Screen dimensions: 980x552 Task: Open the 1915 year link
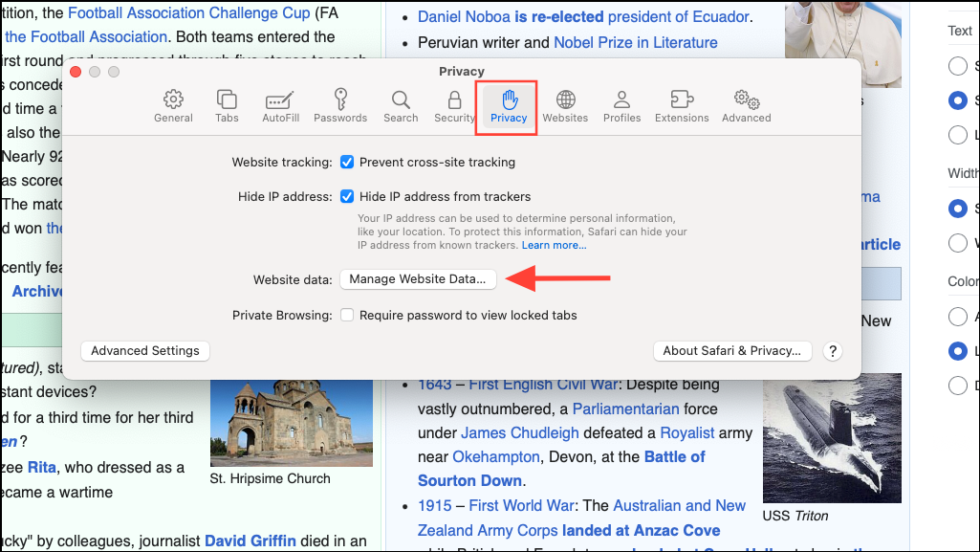click(x=434, y=505)
